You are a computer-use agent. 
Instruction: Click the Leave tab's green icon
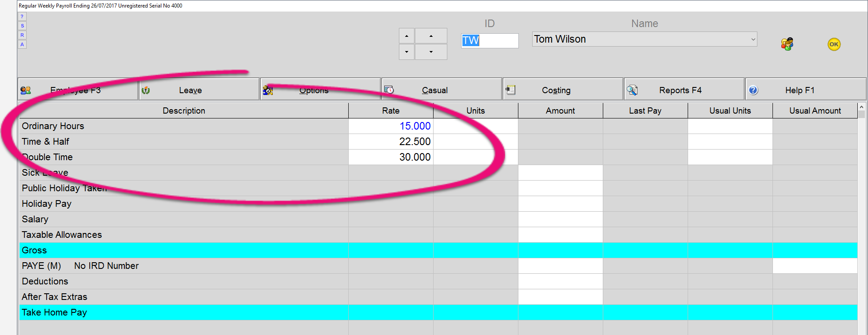pyautogui.click(x=146, y=90)
